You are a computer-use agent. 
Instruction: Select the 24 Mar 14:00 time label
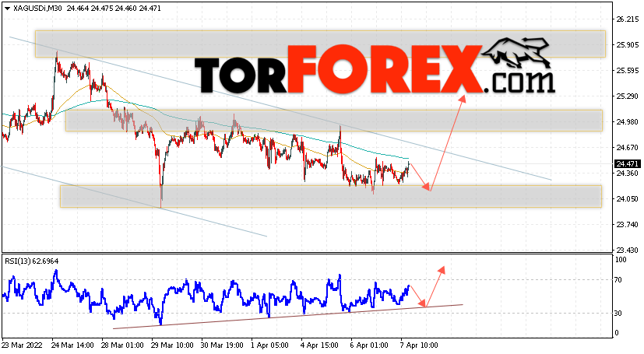point(72,345)
